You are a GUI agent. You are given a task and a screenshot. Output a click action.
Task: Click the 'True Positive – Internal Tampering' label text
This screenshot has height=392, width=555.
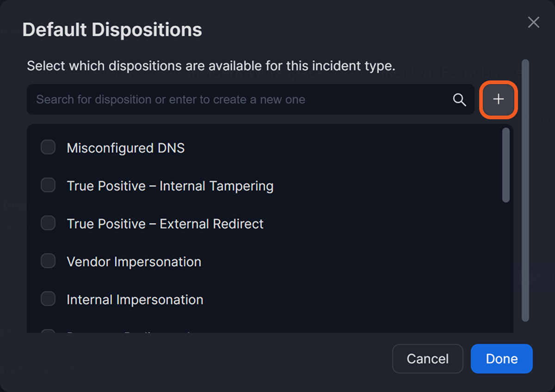click(170, 186)
